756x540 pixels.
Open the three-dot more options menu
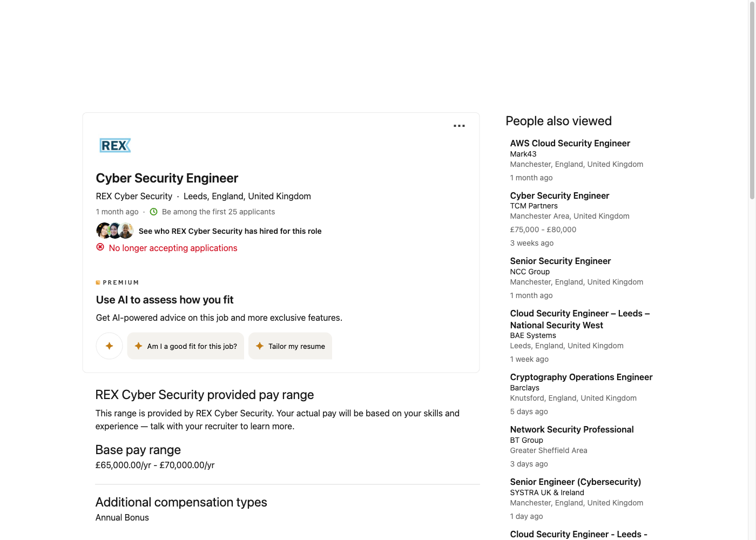[459, 126]
